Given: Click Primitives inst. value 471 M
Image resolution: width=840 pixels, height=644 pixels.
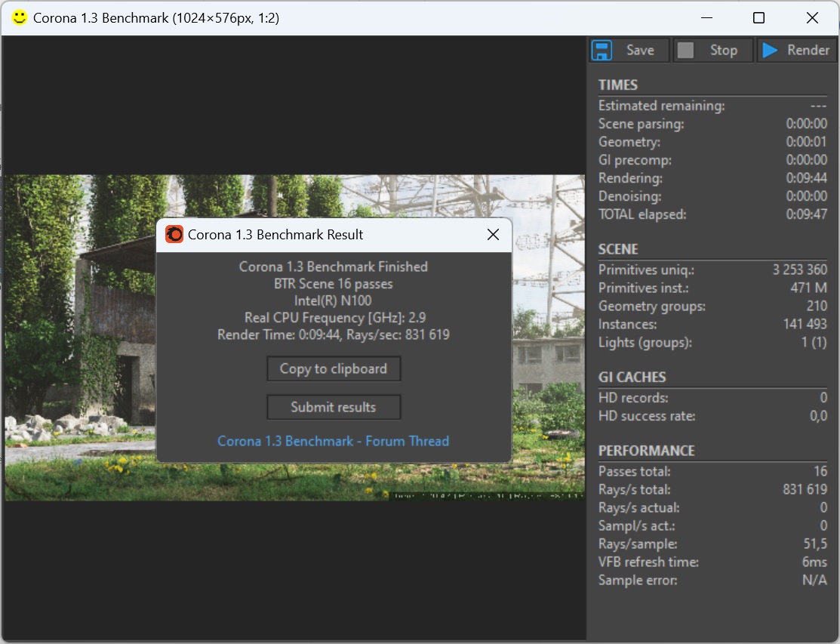Looking at the screenshot, I should (x=809, y=288).
